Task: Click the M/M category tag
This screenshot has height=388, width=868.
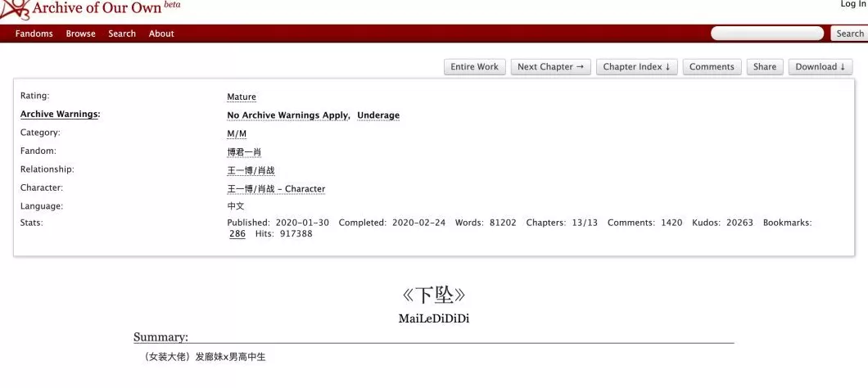Action: point(237,134)
